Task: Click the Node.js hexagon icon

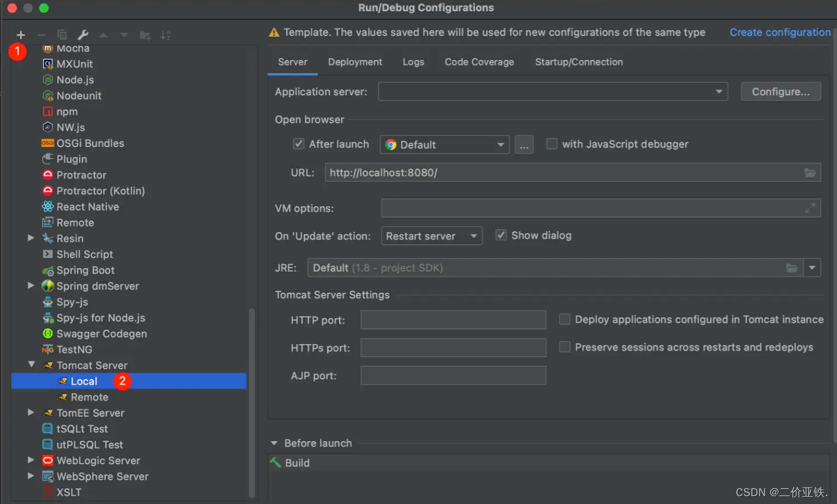Action: pyautogui.click(x=48, y=80)
